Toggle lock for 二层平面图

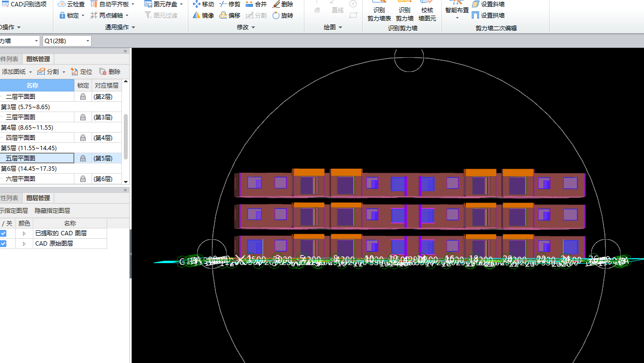[x=83, y=97]
